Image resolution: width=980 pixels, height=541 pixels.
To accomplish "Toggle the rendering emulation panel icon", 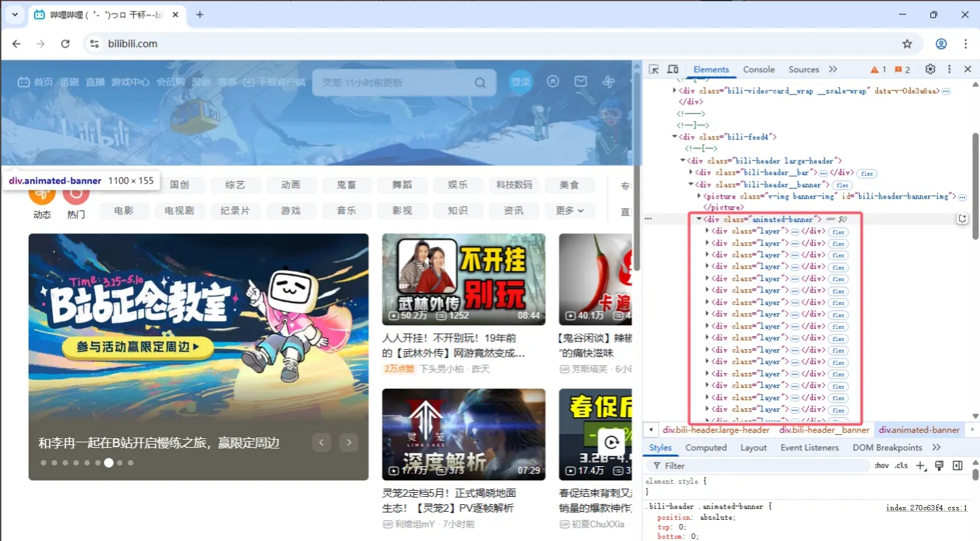I will point(939,465).
